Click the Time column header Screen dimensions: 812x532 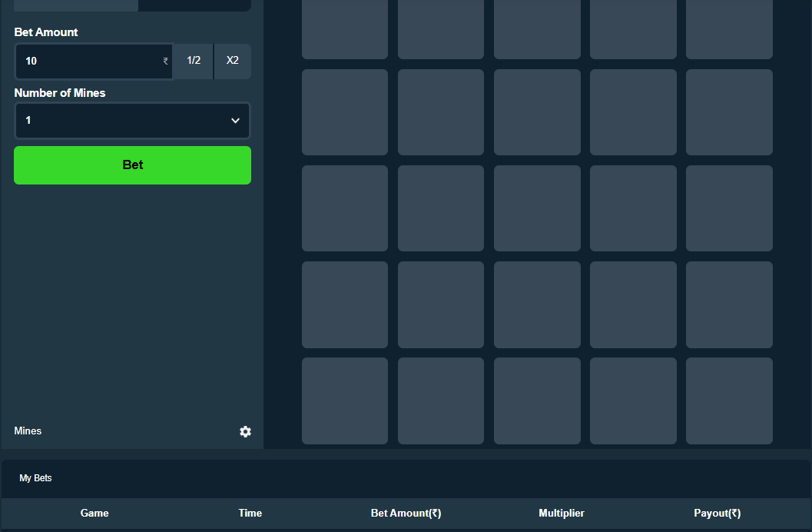coord(250,514)
